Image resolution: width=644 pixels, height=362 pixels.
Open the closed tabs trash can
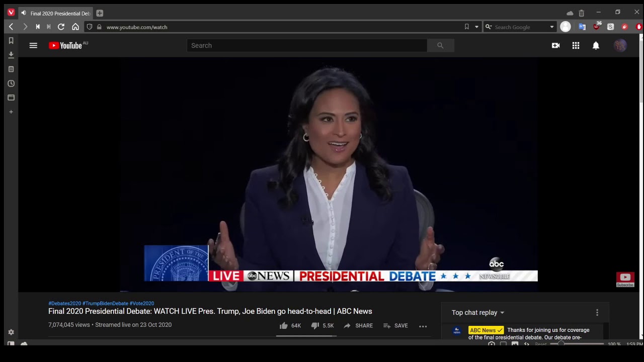[582, 13]
